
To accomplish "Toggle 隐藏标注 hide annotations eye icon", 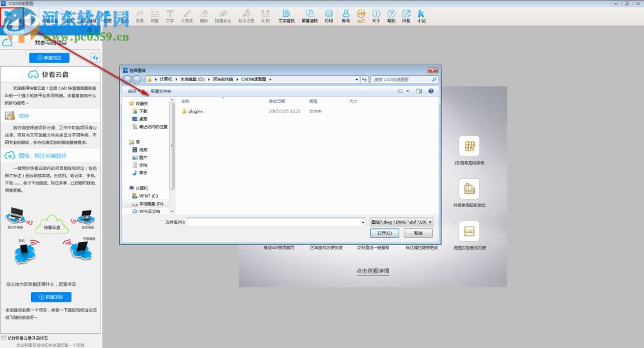I will coord(223,17).
